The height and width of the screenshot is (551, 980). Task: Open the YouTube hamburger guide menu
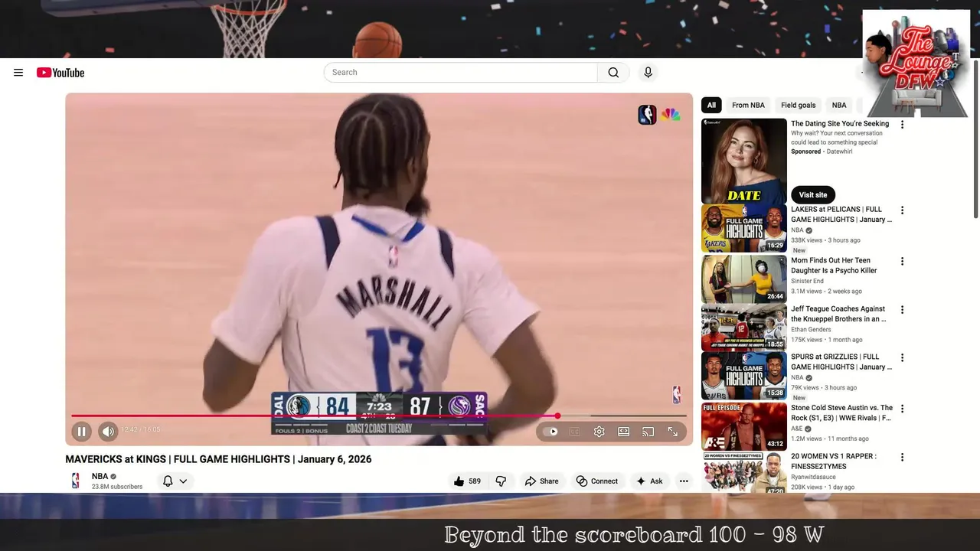pos(18,73)
